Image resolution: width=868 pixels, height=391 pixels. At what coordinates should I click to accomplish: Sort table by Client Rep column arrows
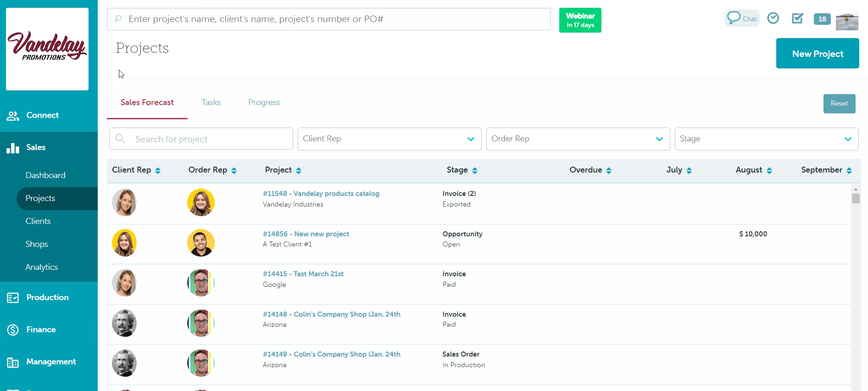coord(158,171)
